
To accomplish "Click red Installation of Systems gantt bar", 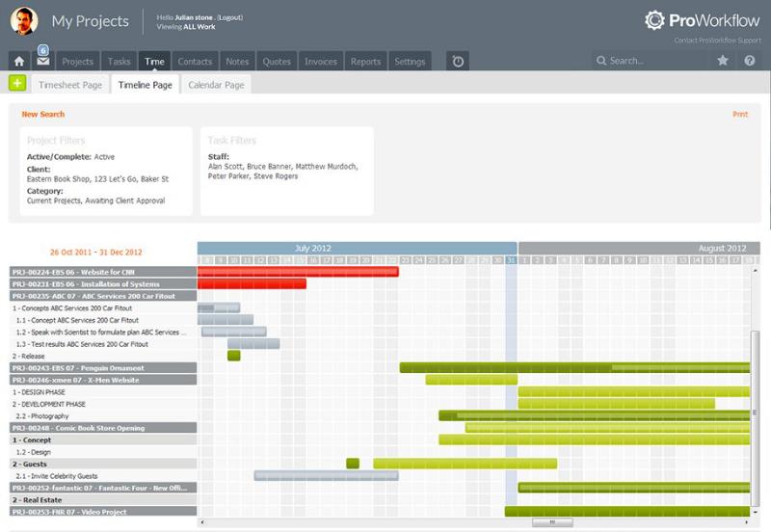I will point(252,283).
